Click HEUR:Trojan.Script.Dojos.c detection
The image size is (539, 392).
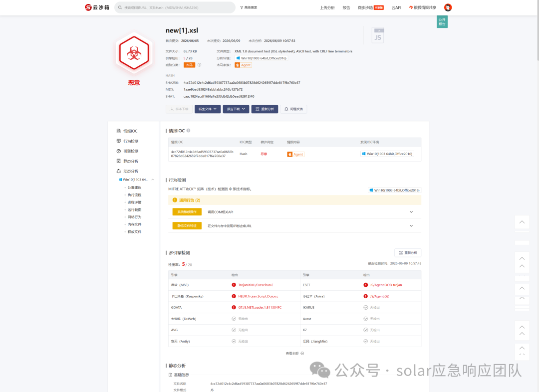tap(258, 296)
